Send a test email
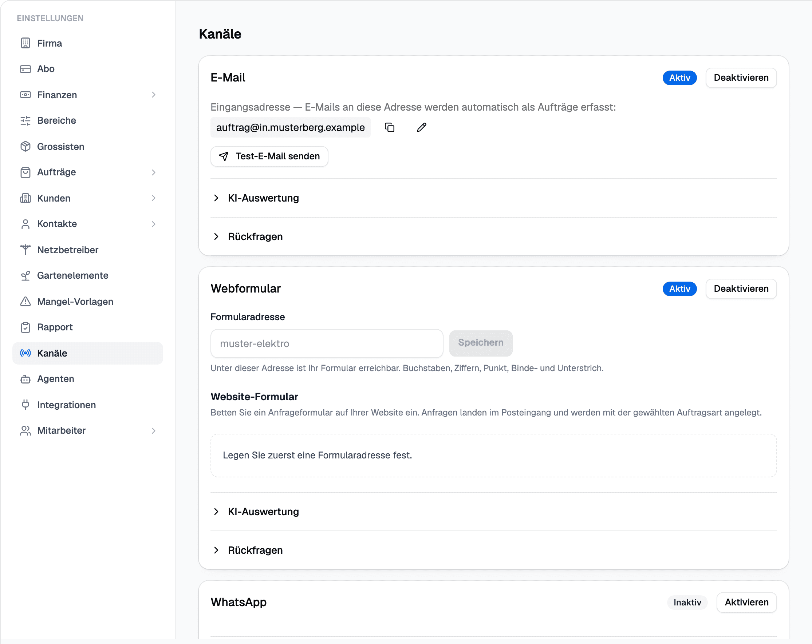 point(269,156)
